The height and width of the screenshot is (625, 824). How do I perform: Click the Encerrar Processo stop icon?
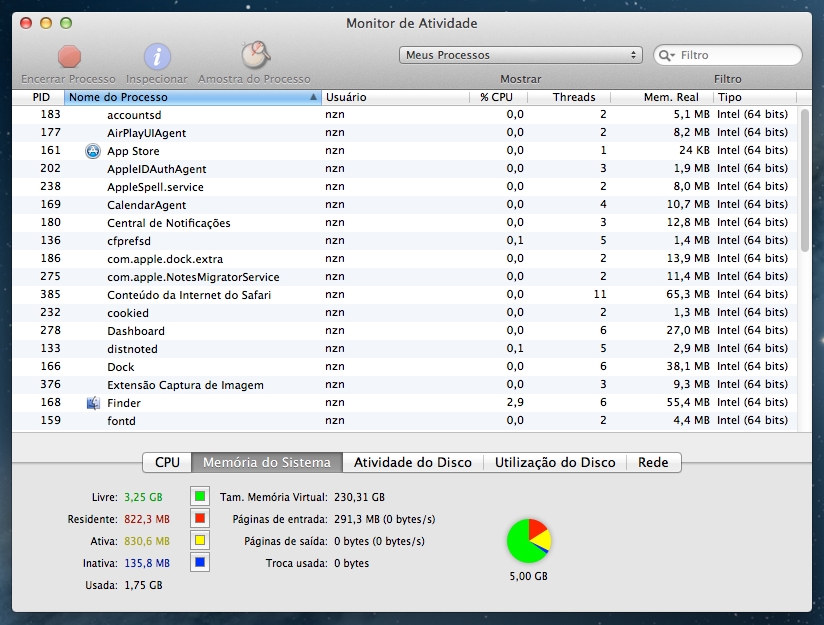click(x=69, y=56)
